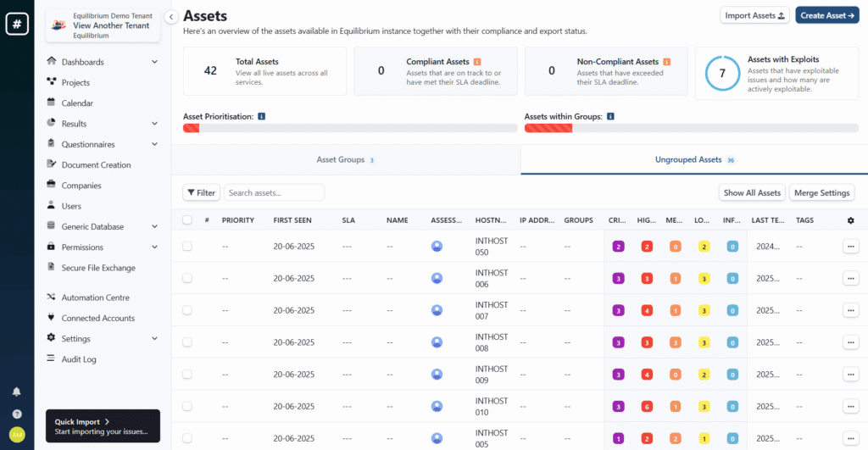This screenshot has width=868, height=450.
Task: Click the Asset Prioritisation progress bar
Action: pos(350,129)
